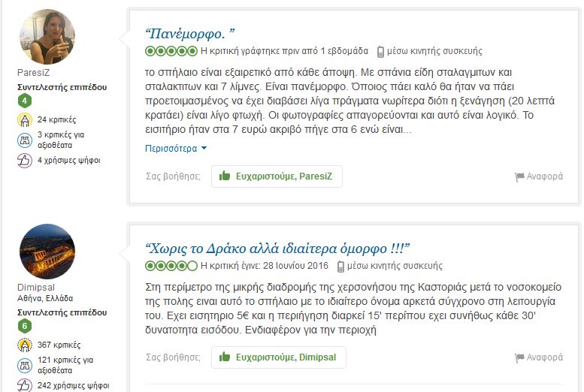This screenshot has width=584, height=392.
Task: Report the Dimipsal review via Αναφορά
Action: 539,357
